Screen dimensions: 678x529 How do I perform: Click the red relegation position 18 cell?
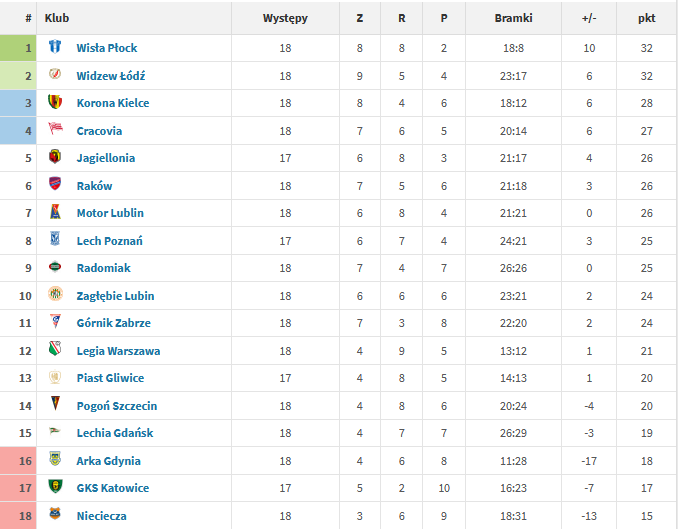[19, 516]
